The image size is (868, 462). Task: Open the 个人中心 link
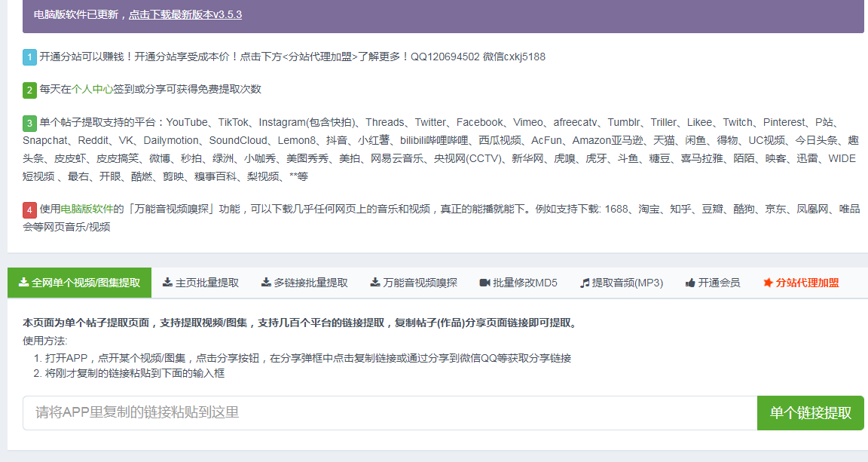point(92,89)
